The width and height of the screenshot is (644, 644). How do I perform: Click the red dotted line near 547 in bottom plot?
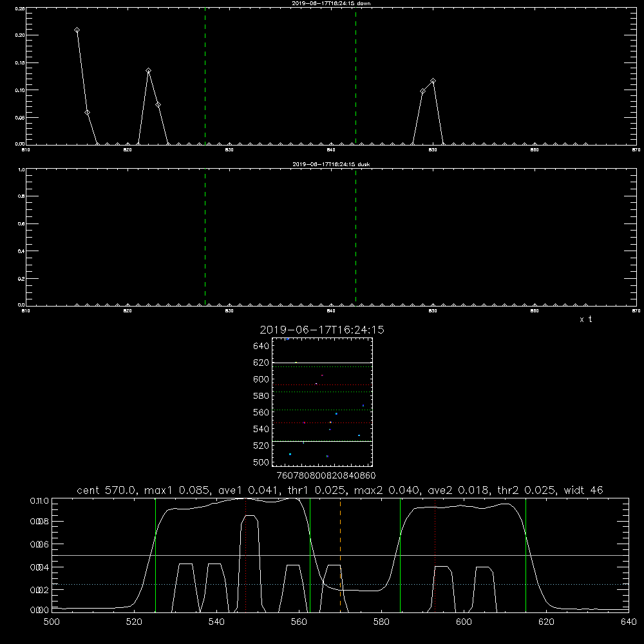coord(245,555)
